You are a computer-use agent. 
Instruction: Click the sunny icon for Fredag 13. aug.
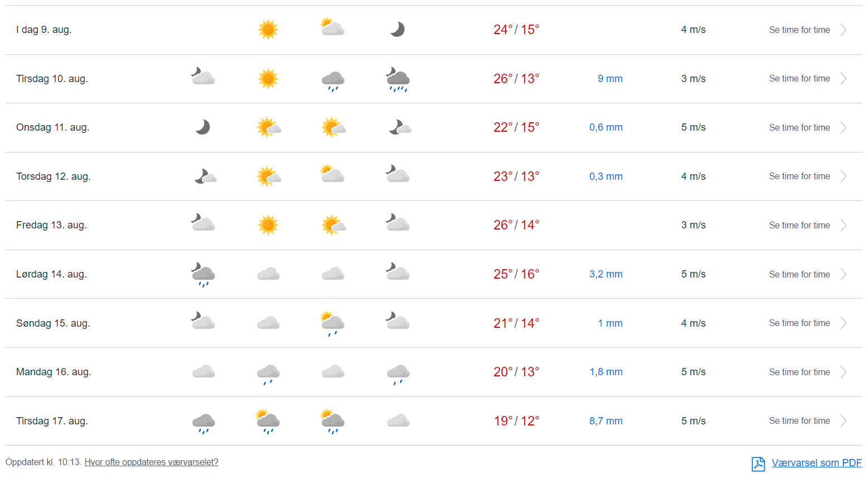[x=268, y=225]
